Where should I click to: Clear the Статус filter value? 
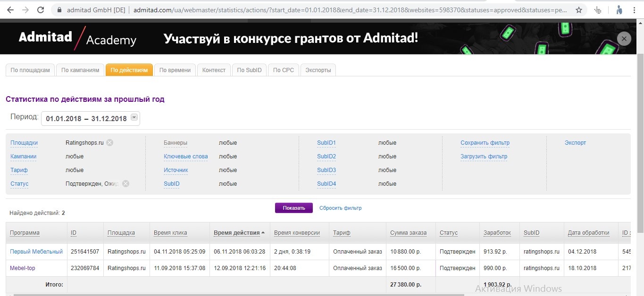click(125, 184)
